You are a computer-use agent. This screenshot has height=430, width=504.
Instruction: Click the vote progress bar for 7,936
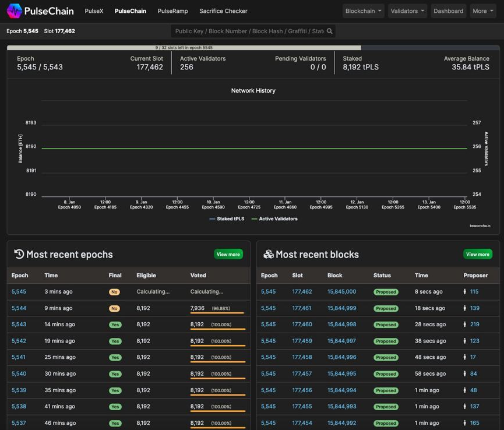[x=217, y=313]
